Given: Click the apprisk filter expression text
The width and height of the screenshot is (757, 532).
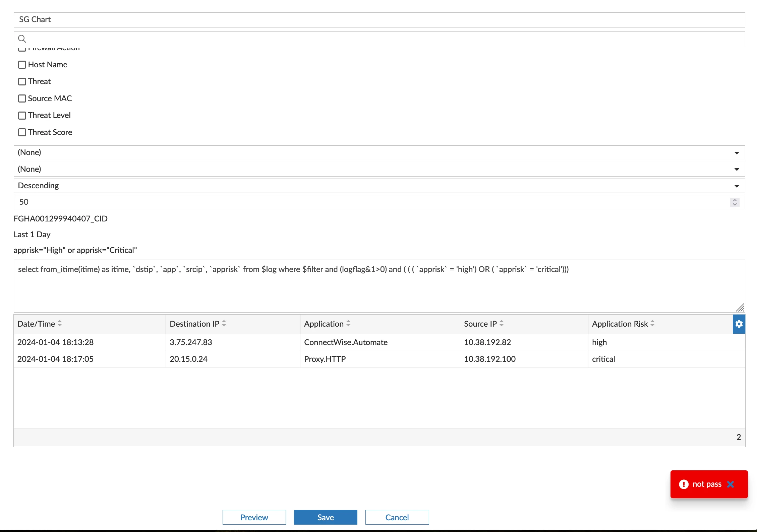Looking at the screenshot, I should pos(75,250).
